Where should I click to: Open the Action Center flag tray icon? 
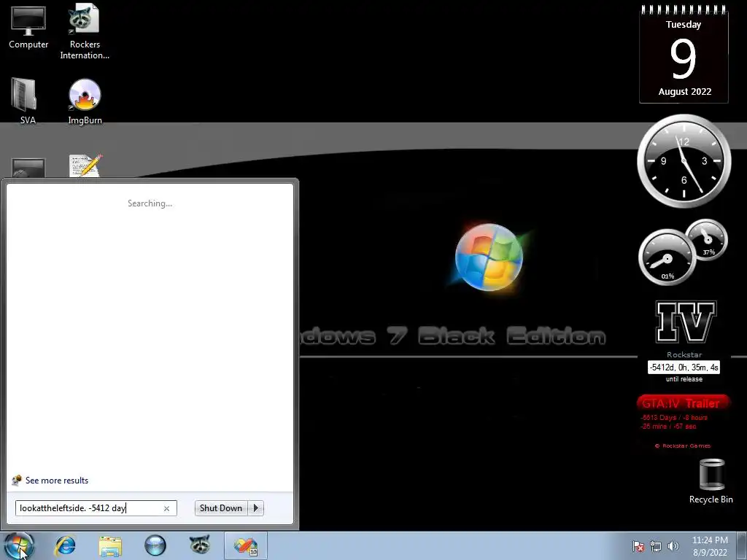638,546
